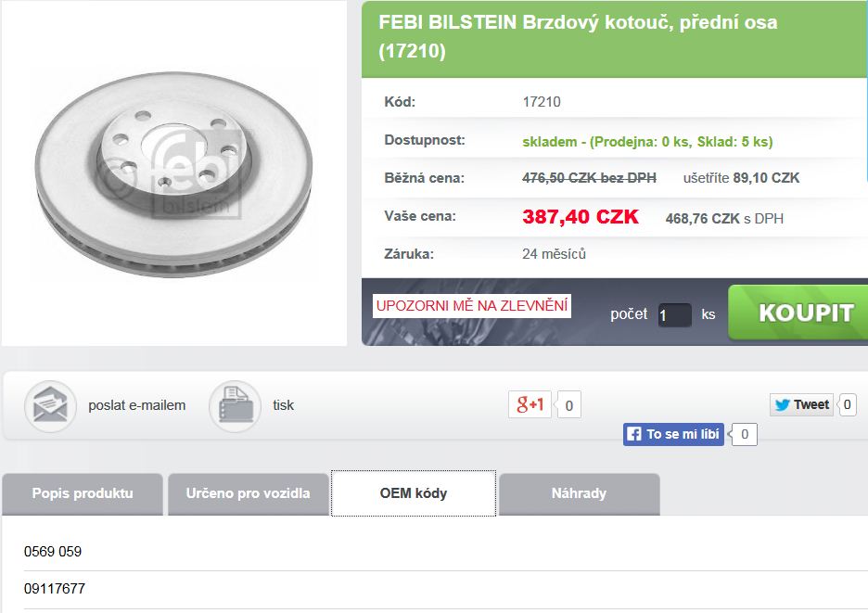Click the 'tisk' print text link
Viewport: 868px width, 613px height.
point(283,405)
